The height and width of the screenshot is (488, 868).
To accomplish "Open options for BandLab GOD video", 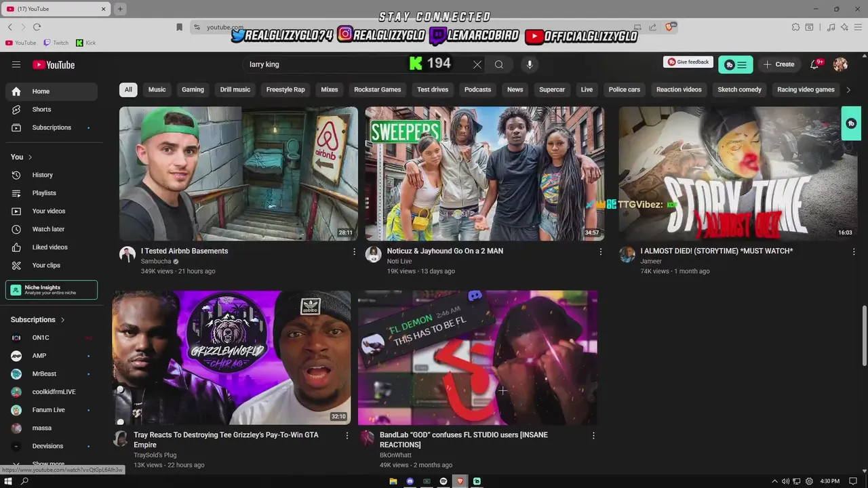I will (x=593, y=435).
